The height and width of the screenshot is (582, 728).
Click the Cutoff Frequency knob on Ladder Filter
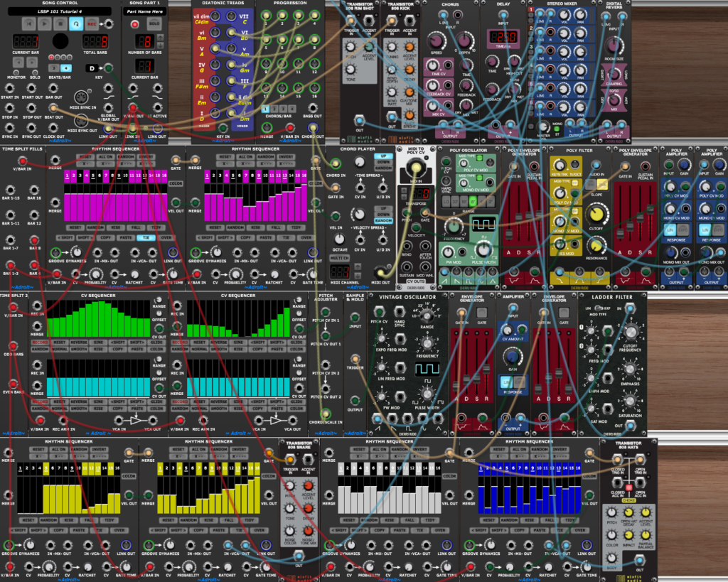(x=630, y=331)
